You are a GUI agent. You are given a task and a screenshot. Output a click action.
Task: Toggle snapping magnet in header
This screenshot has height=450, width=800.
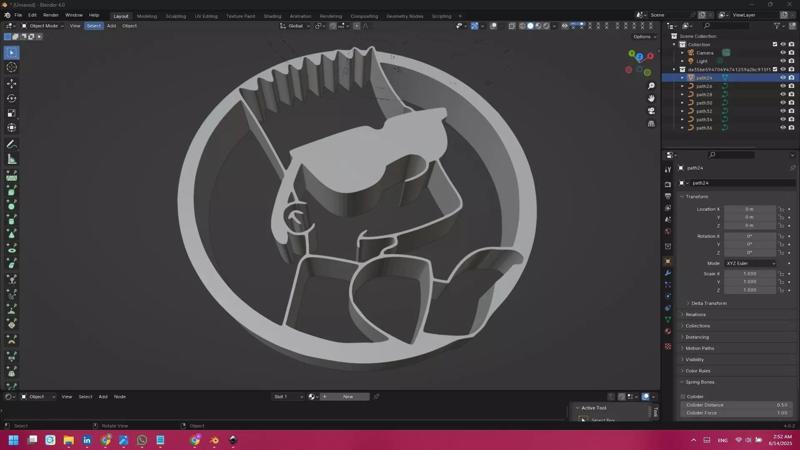(333, 26)
